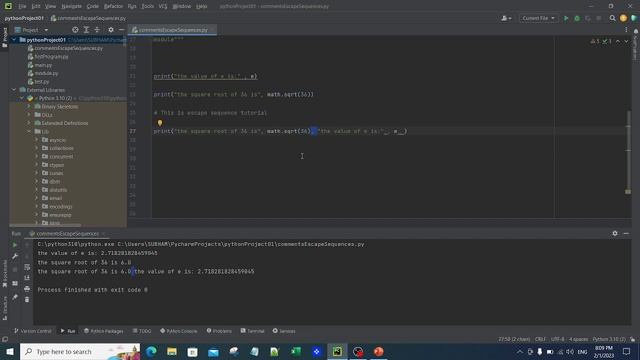Select the commentsEscapeSequences.py editor tab

tap(172, 30)
